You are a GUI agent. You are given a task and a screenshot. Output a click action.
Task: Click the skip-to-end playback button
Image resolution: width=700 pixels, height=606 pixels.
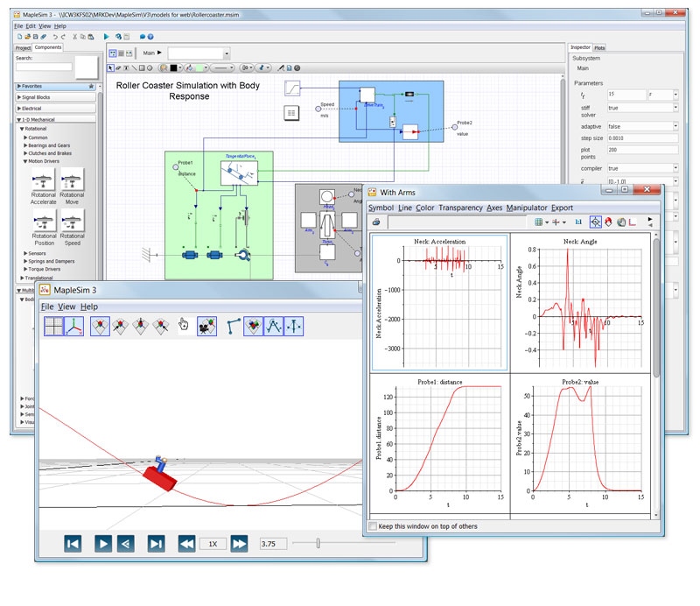[156, 544]
